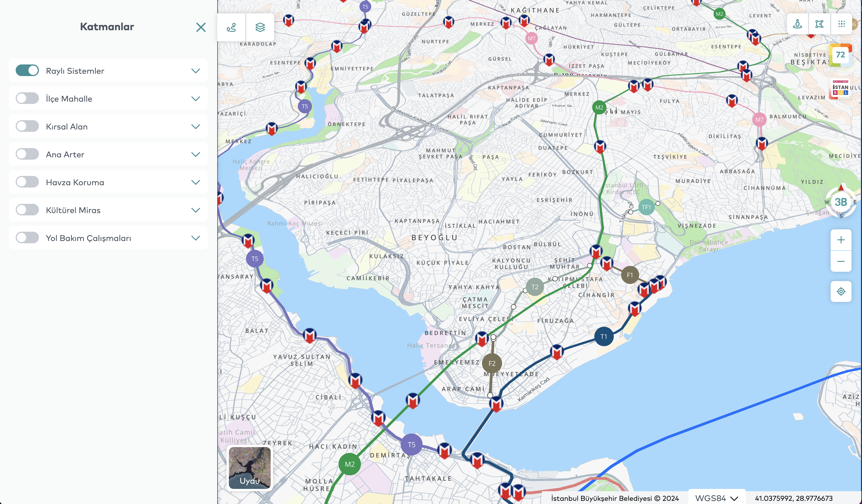The width and height of the screenshot is (862, 504).
Task: Click the Ana Arter layer row label
Action: pos(65,154)
